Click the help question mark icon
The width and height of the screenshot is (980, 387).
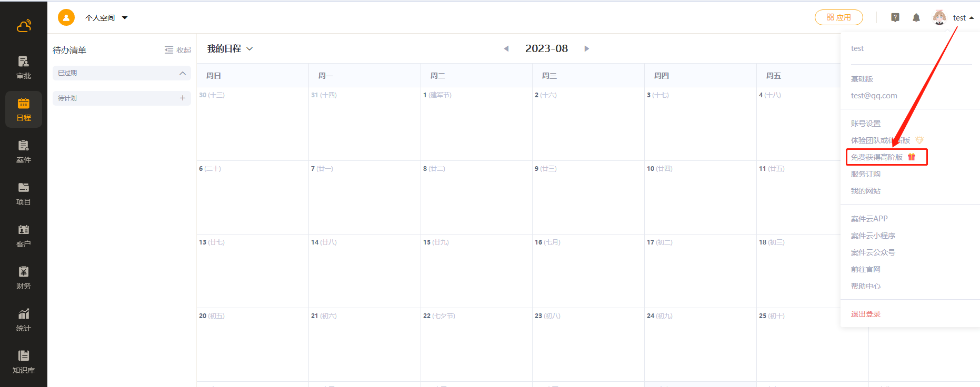coord(895,18)
